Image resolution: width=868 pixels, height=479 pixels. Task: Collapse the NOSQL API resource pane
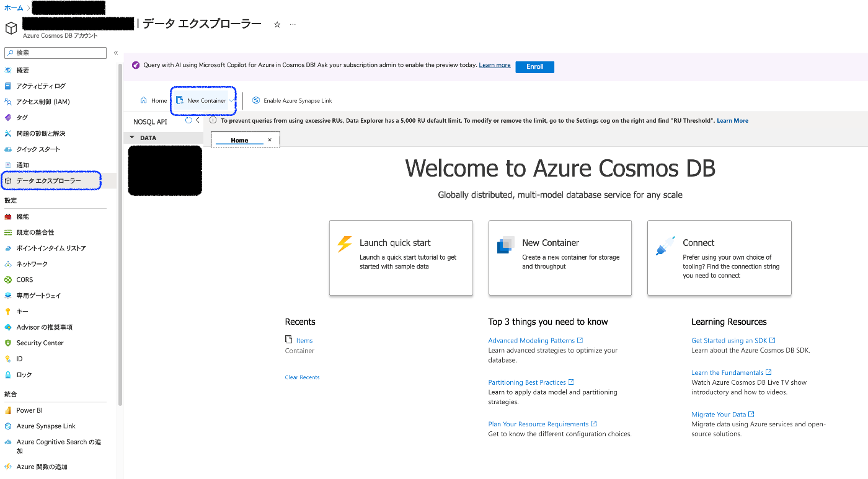[x=198, y=121]
